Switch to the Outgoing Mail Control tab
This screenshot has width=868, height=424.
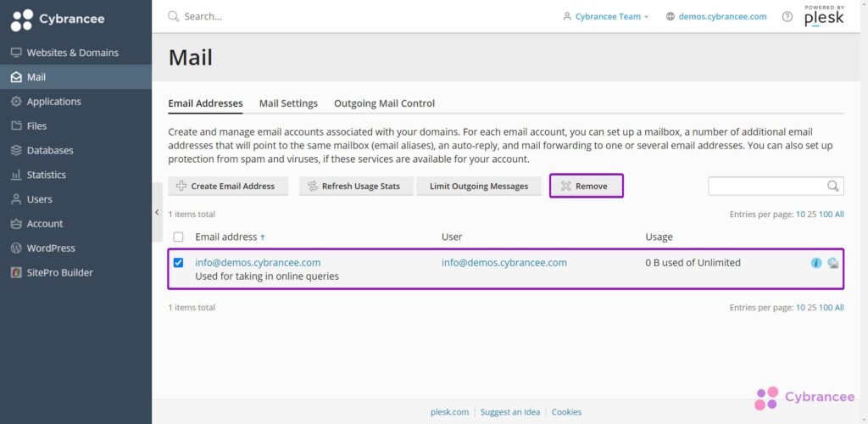pyautogui.click(x=384, y=103)
